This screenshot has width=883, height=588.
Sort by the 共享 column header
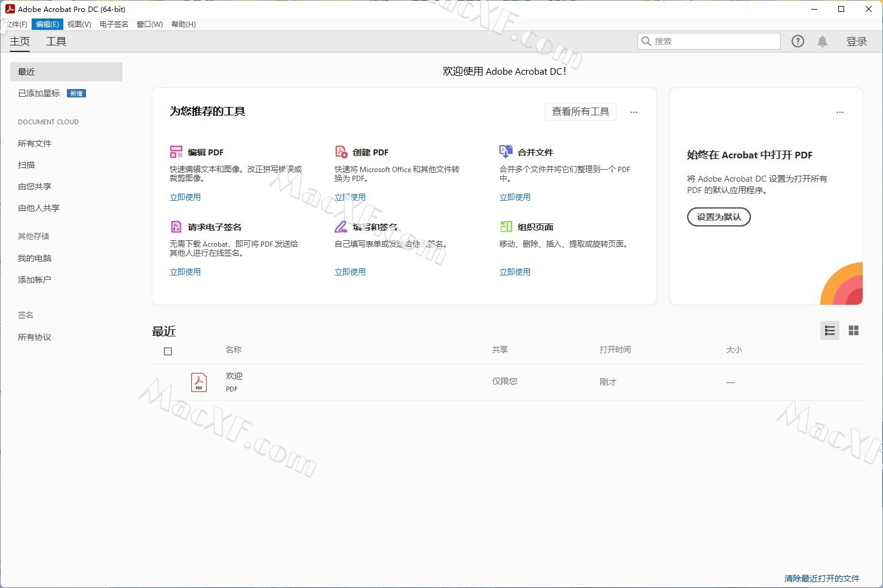tap(500, 350)
